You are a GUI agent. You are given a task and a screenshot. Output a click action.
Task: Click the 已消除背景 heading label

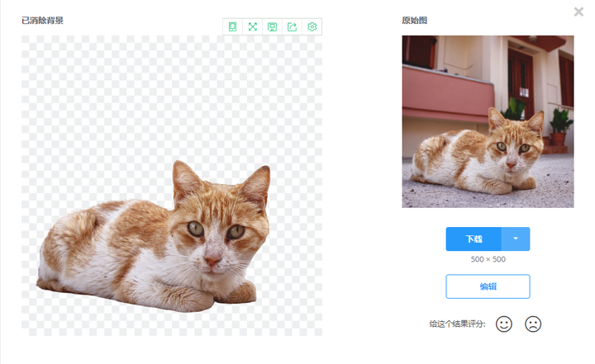pos(42,21)
